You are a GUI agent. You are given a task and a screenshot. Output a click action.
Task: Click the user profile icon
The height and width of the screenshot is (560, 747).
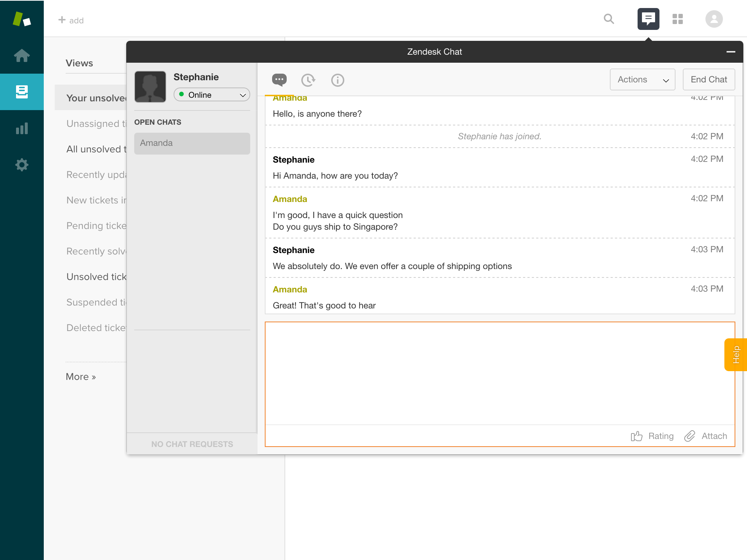[x=714, y=19]
